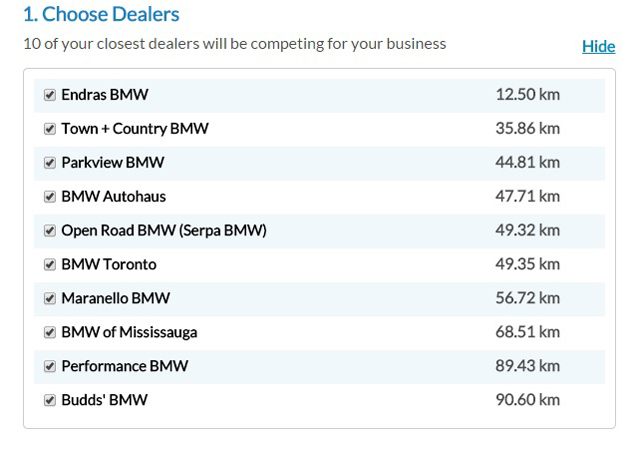
Task: Click the 47.71 km distance value
Action: tap(527, 196)
